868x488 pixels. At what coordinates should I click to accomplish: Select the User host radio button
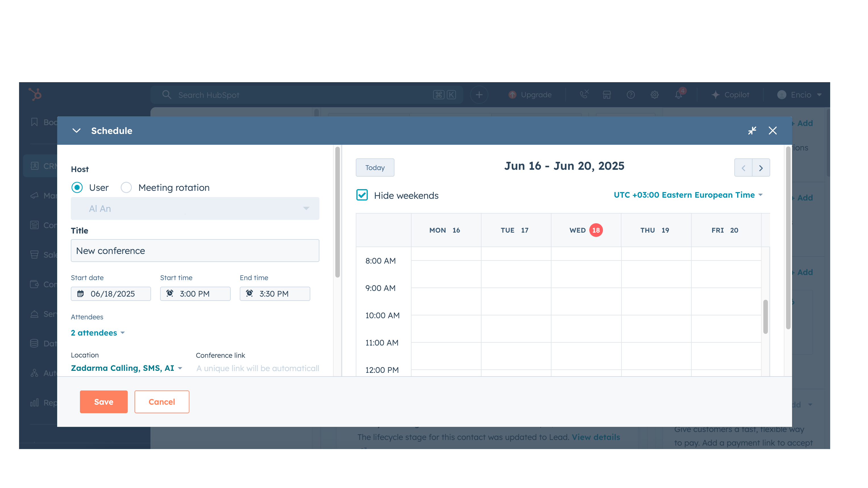point(77,187)
